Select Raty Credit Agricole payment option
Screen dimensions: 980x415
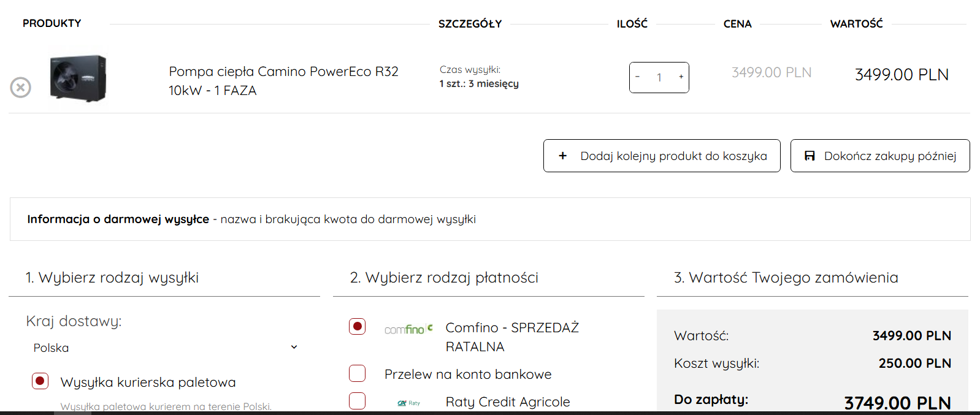click(358, 401)
